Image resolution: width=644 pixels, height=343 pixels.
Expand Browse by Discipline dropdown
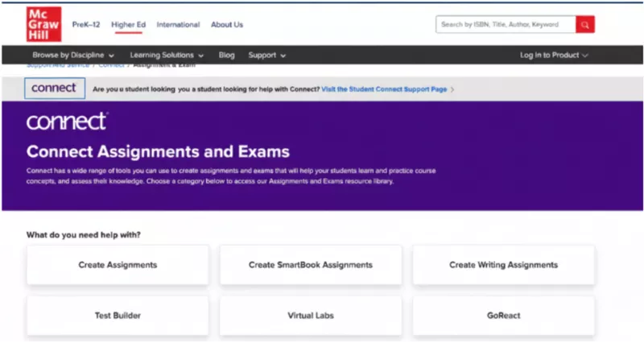pos(73,55)
